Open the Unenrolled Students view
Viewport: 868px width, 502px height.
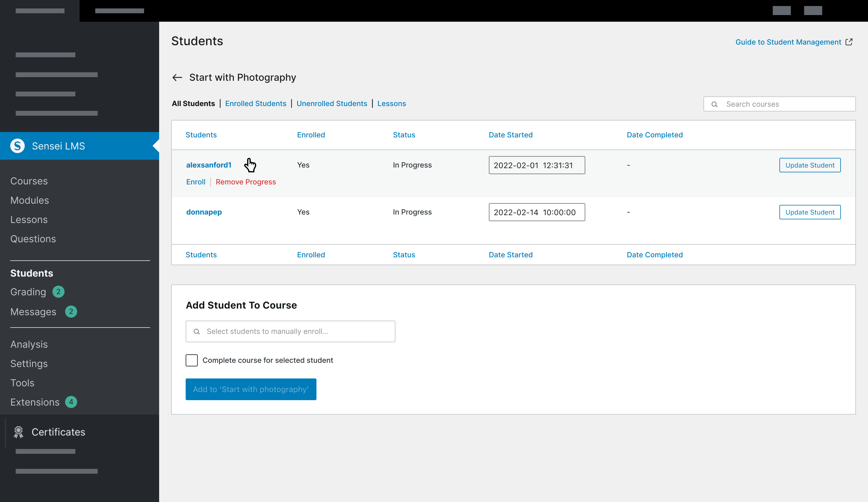332,103
